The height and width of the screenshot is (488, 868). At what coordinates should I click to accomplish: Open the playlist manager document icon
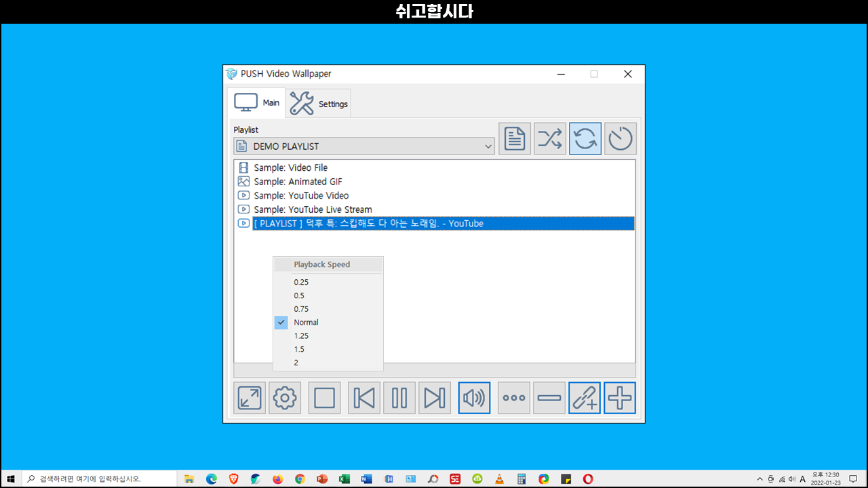tap(515, 138)
